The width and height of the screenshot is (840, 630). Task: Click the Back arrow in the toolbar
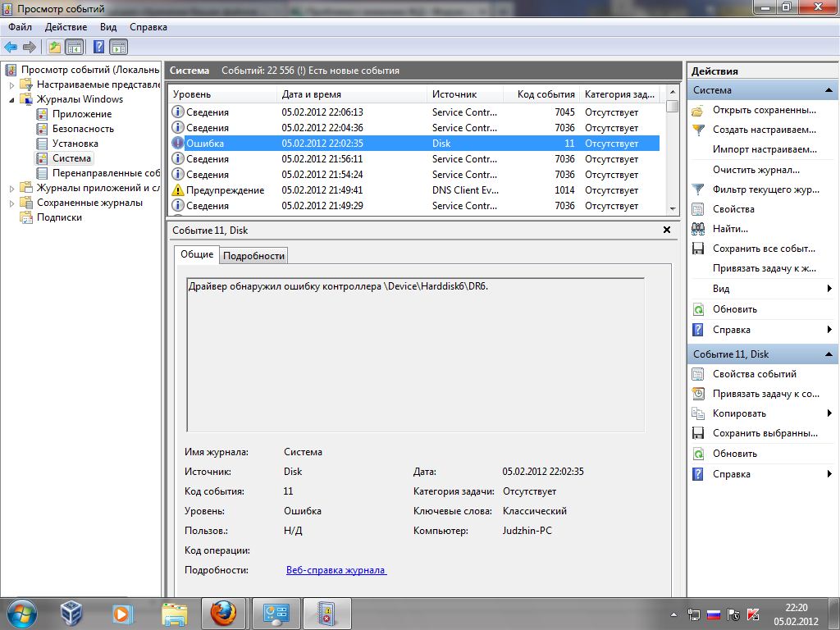tap(11, 47)
